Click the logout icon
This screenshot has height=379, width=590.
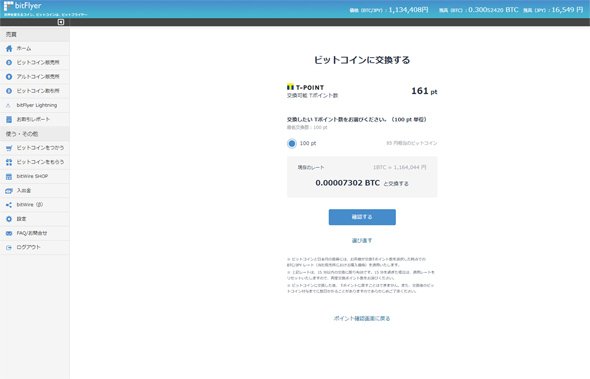click(9, 248)
